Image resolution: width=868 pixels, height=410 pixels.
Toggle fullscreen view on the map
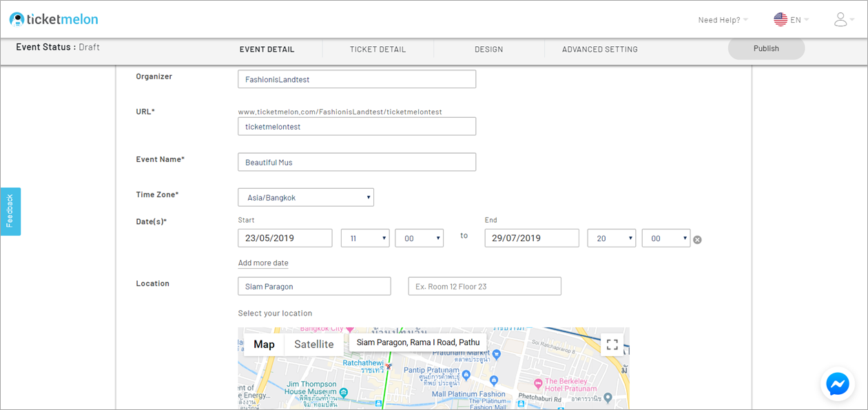[x=612, y=345]
